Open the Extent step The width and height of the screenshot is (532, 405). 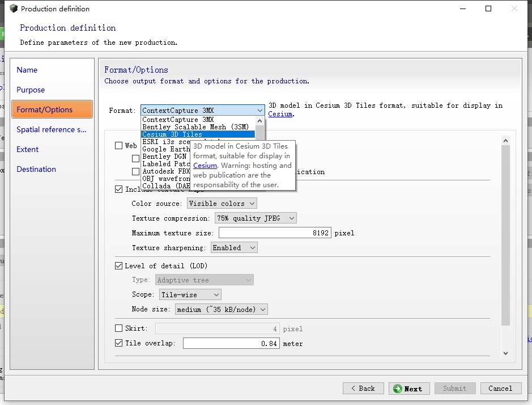pos(28,149)
